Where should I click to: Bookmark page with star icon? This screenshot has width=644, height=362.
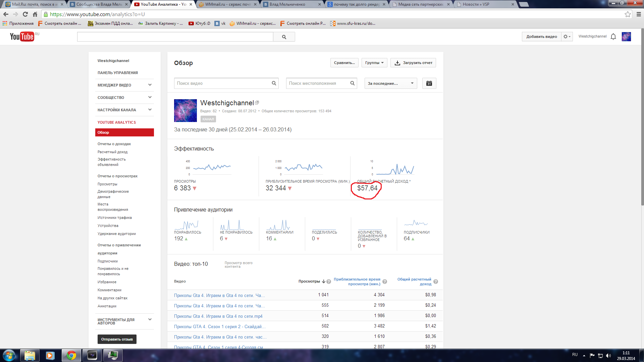tap(628, 14)
